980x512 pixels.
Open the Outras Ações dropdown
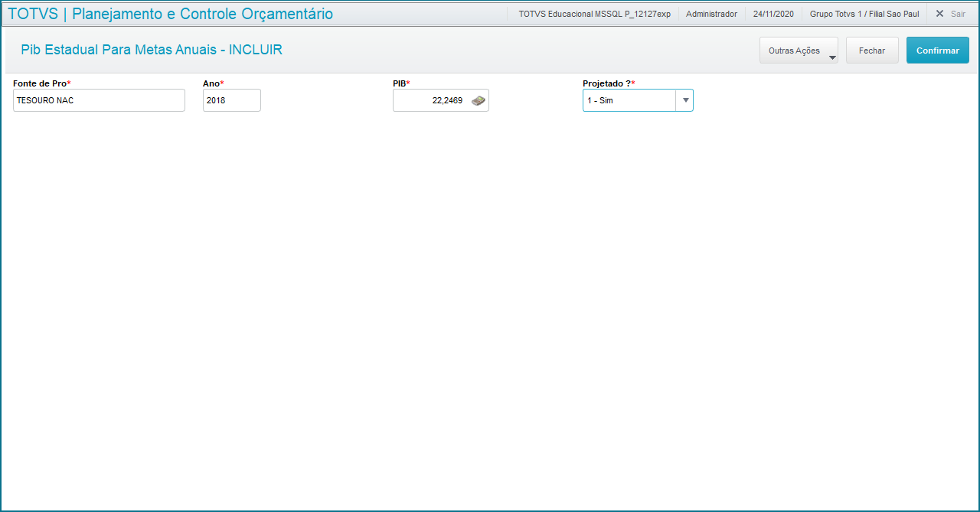pyautogui.click(x=799, y=51)
